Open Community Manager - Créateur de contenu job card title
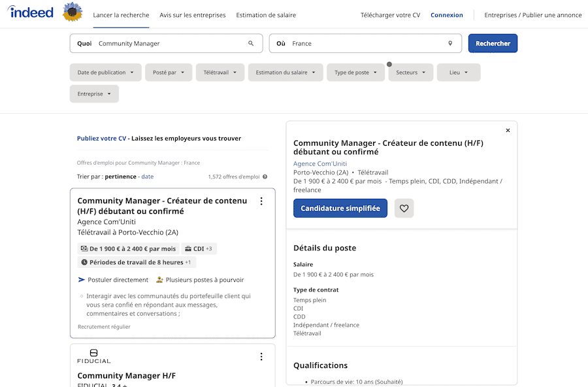 pyautogui.click(x=162, y=206)
